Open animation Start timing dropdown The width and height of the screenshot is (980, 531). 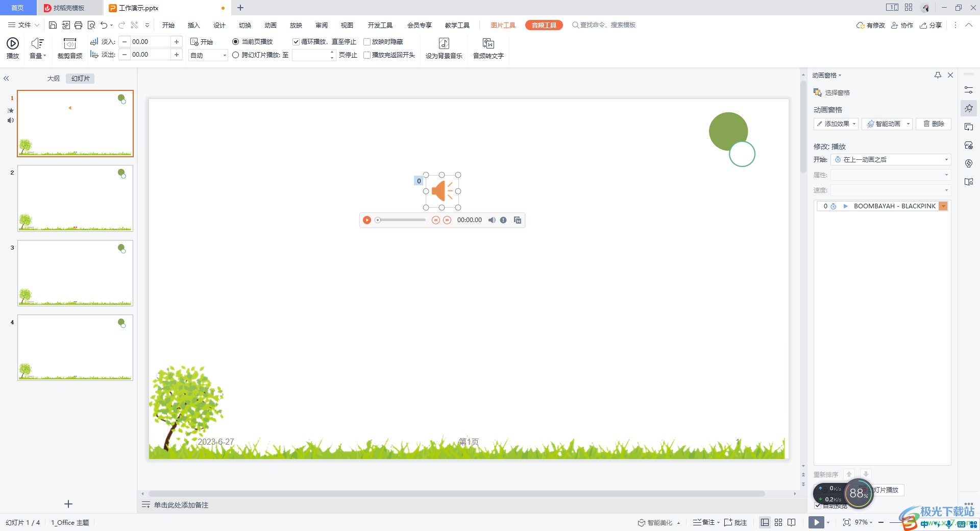(891, 160)
